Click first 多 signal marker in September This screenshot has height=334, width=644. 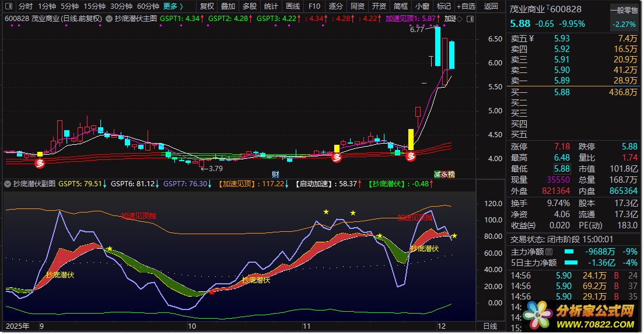[x=40, y=163]
